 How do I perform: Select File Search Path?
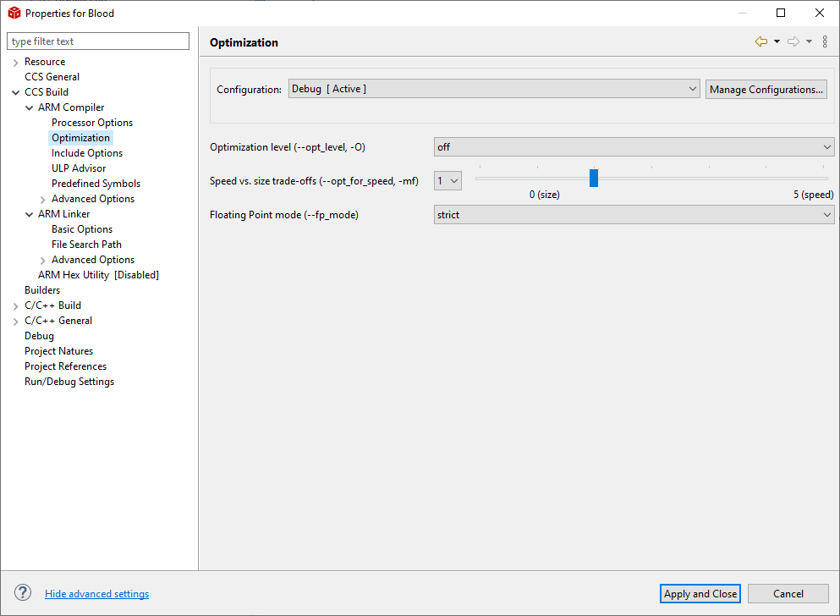pos(87,245)
